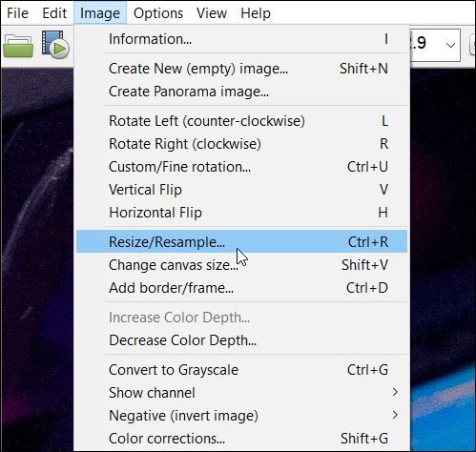Select Rotate Left (counter-clockwise)
The image size is (476, 452).
pos(241,121)
